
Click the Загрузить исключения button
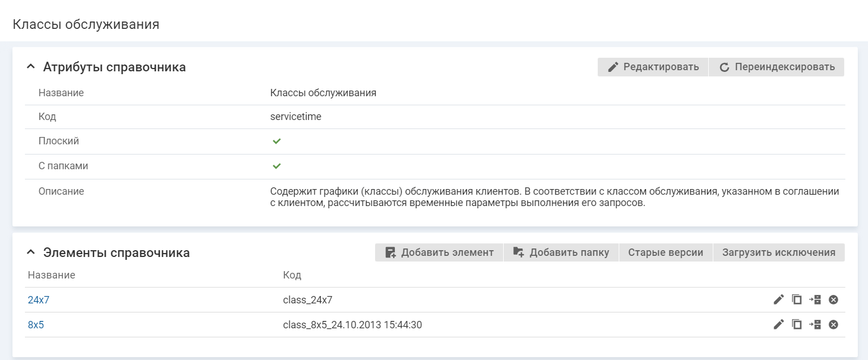(x=778, y=252)
